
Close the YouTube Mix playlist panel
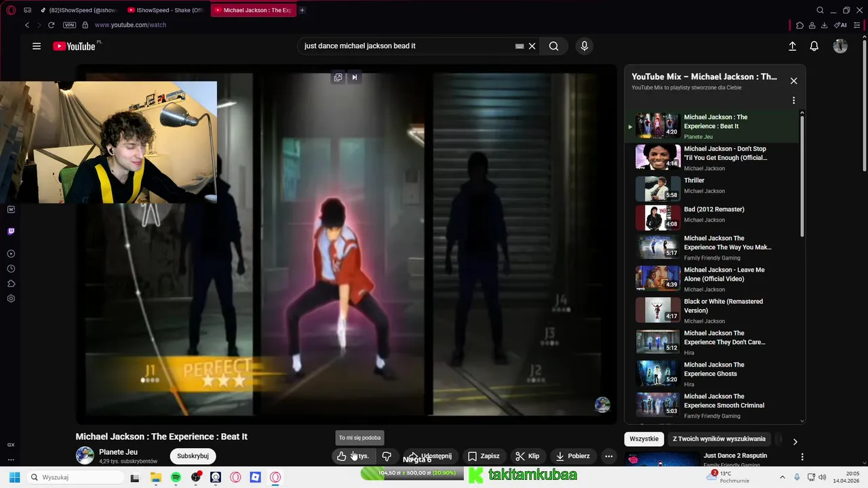[793, 81]
